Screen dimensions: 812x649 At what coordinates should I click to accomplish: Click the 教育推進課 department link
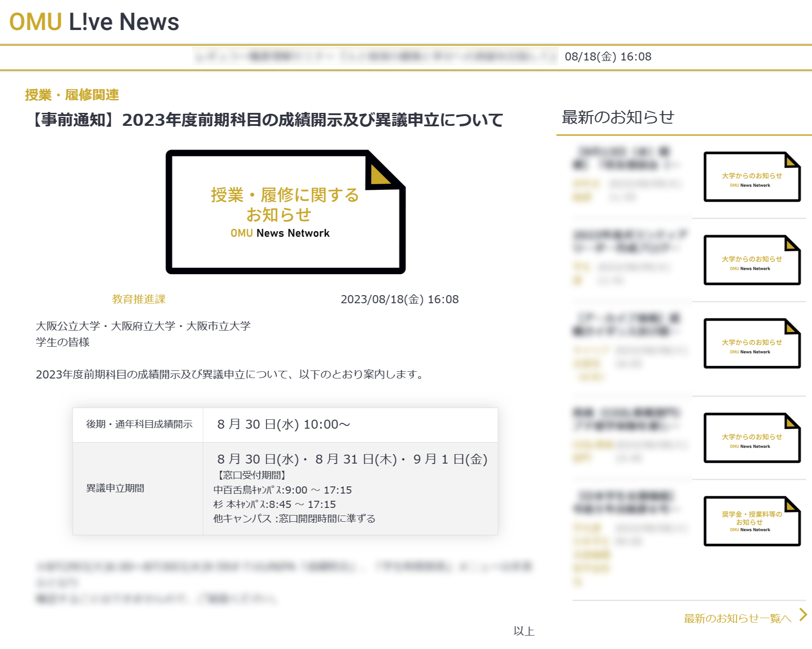[138, 299]
